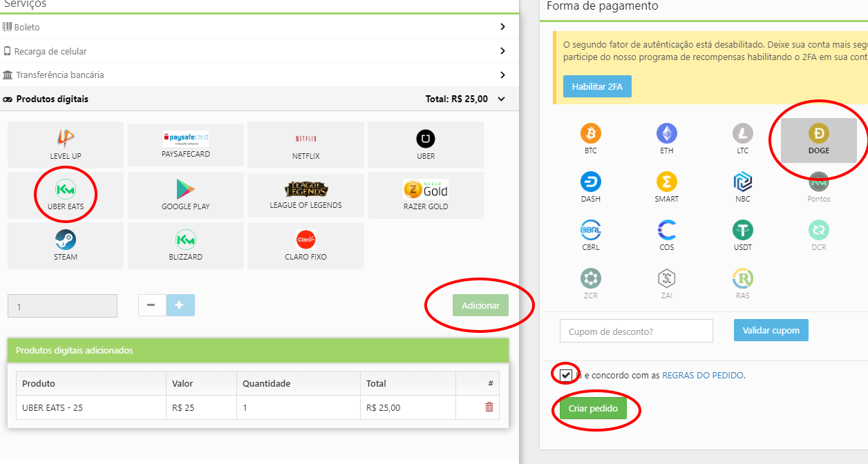Pick the Uber product tile

click(x=426, y=145)
